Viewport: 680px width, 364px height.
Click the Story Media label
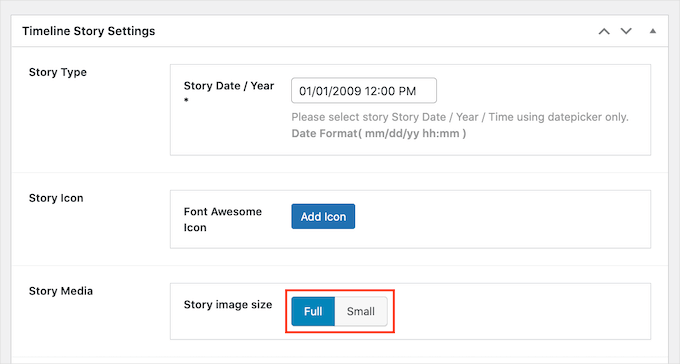pos(61,291)
